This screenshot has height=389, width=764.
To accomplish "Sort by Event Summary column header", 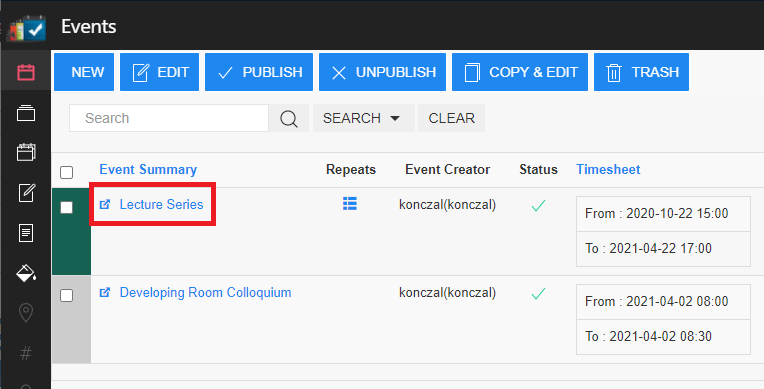I will click(x=148, y=169).
